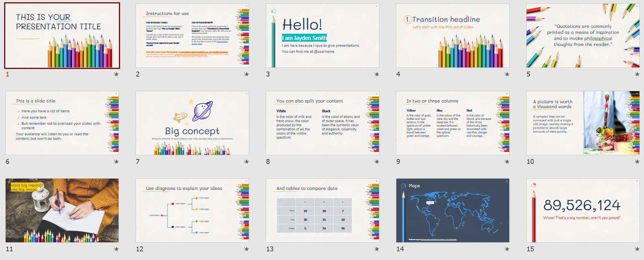Click the animation star icon under slide 12
The image size is (644, 260).
(x=247, y=249)
